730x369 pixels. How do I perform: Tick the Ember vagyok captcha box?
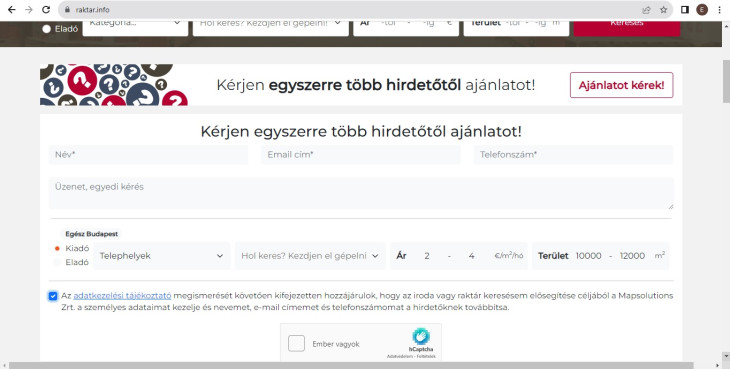296,344
